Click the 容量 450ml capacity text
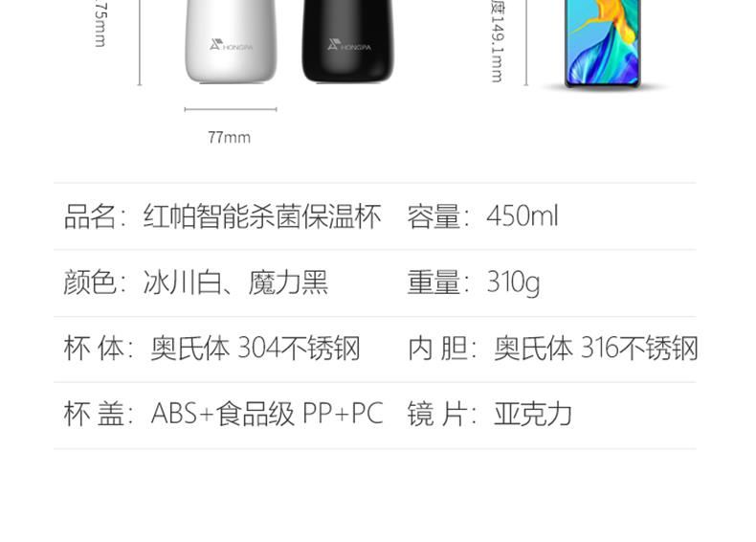Screen dimensions: 756x542 pyautogui.click(x=482, y=215)
